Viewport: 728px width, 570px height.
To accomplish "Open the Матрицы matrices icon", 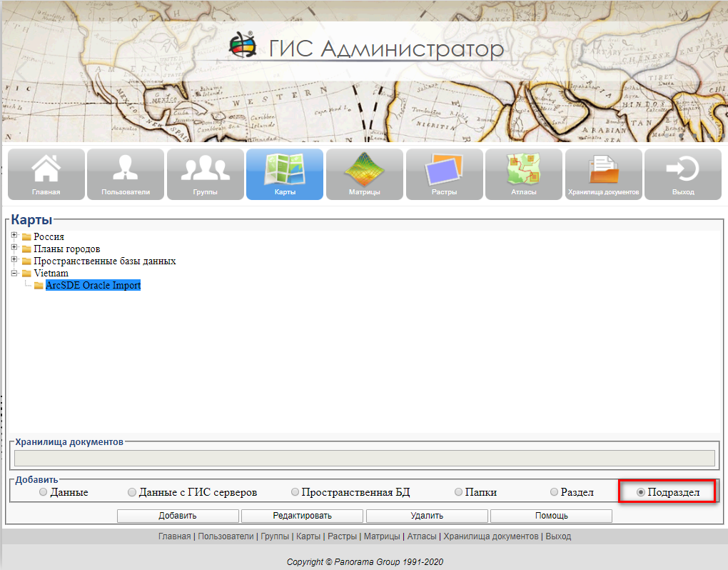I will point(365,174).
